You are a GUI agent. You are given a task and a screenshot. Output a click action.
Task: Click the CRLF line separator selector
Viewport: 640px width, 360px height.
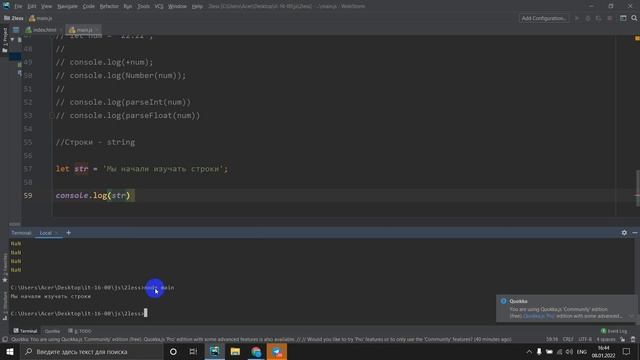pyautogui.click(x=568, y=339)
